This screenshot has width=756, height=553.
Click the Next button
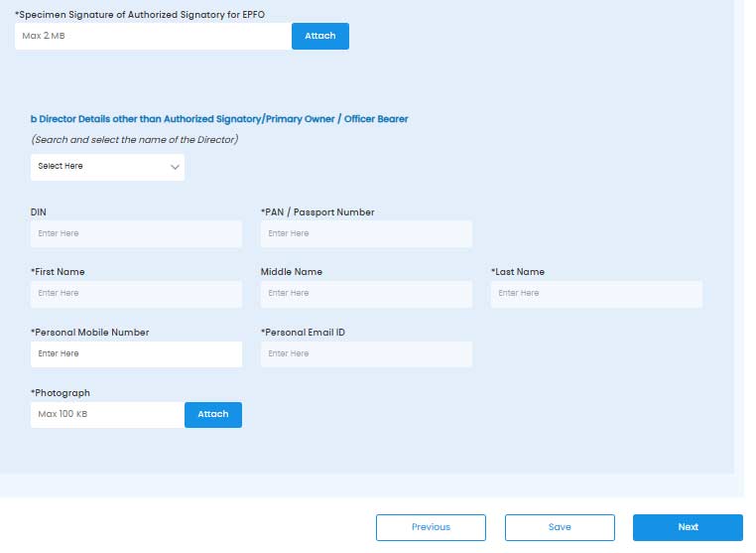688,527
